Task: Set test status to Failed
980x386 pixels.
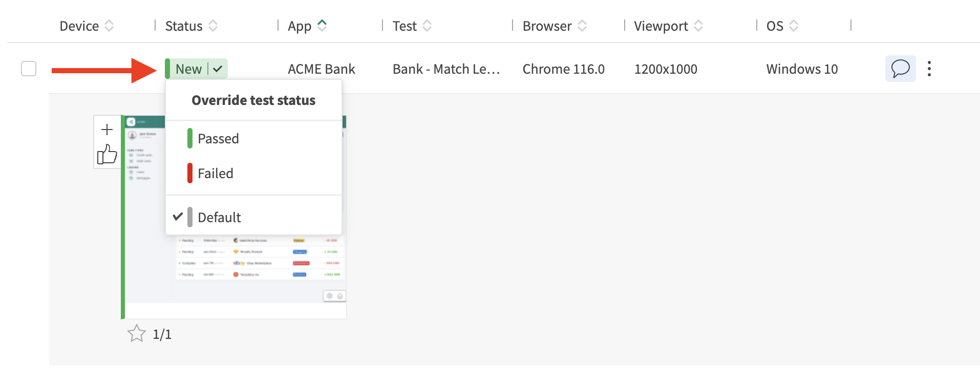Action: 215,174
